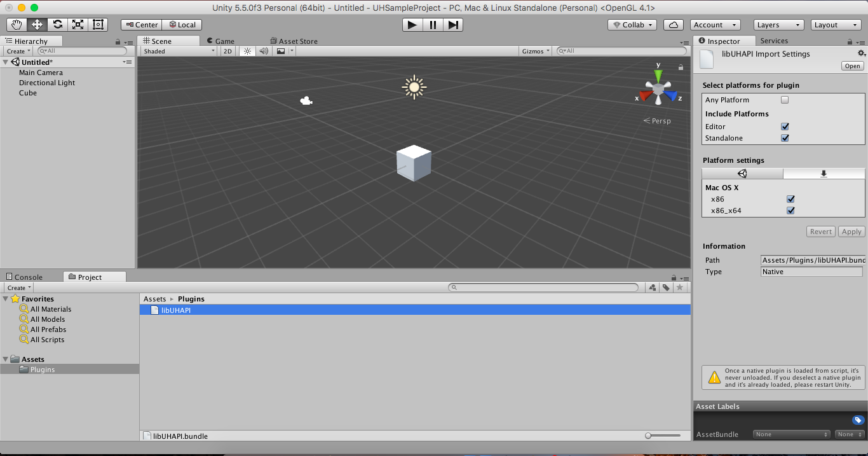Uncheck the Editor platform checkbox
The height and width of the screenshot is (456, 868).
[785, 127]
